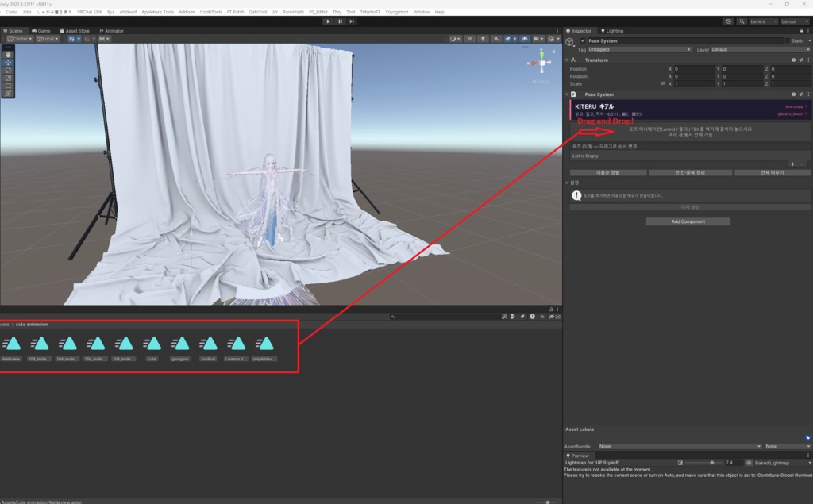Image resolution: width=813 pixels, height=504 pixels.
Task: Toggle scene lighting lightbulb
Action: 483,39
